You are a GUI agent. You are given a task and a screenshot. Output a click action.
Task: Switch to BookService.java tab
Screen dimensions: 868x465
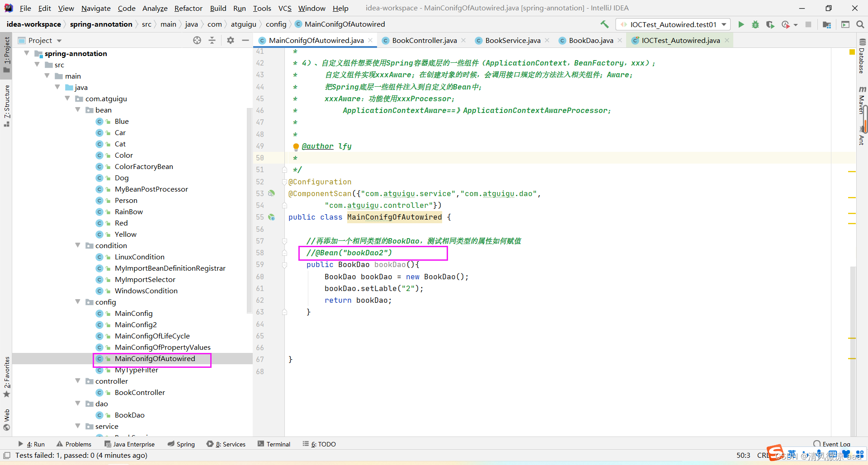coord(513,40)
